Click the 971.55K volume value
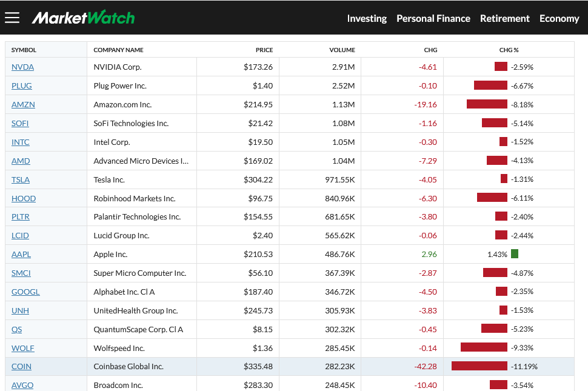 (x=339, y=179)
